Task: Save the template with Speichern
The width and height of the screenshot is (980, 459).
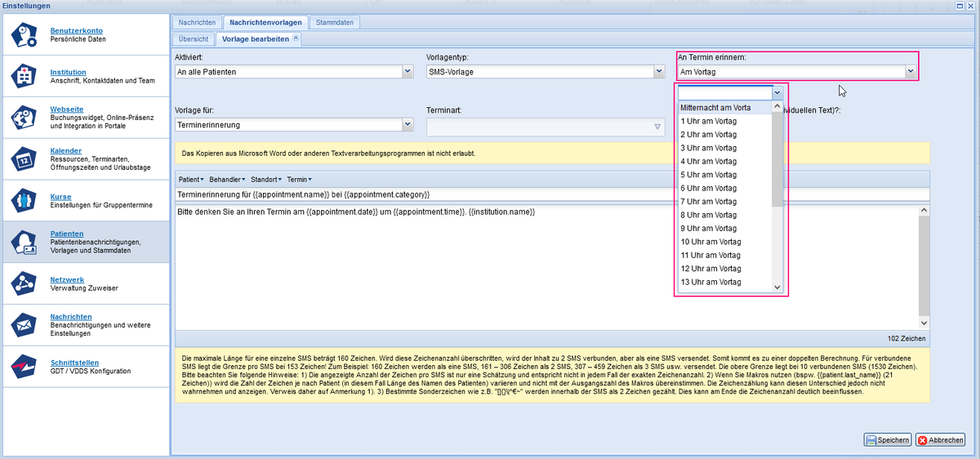Action: pos(888,440)
